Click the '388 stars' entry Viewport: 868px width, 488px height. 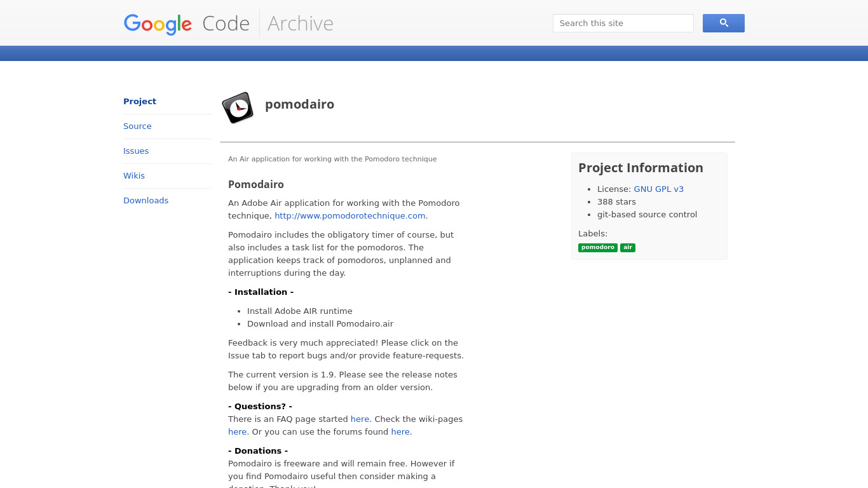click(x=616, y=202)
